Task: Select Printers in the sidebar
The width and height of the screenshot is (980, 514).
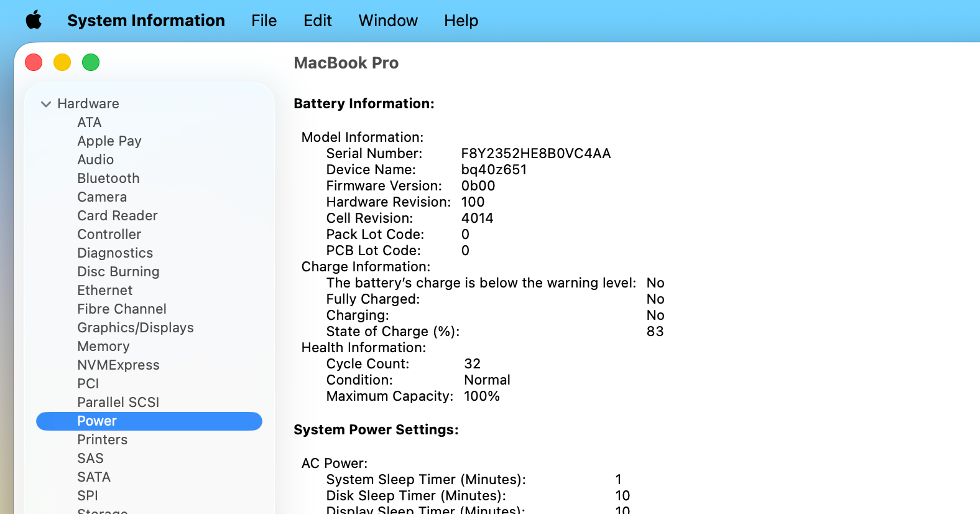Action: click(x=102, y=440)
